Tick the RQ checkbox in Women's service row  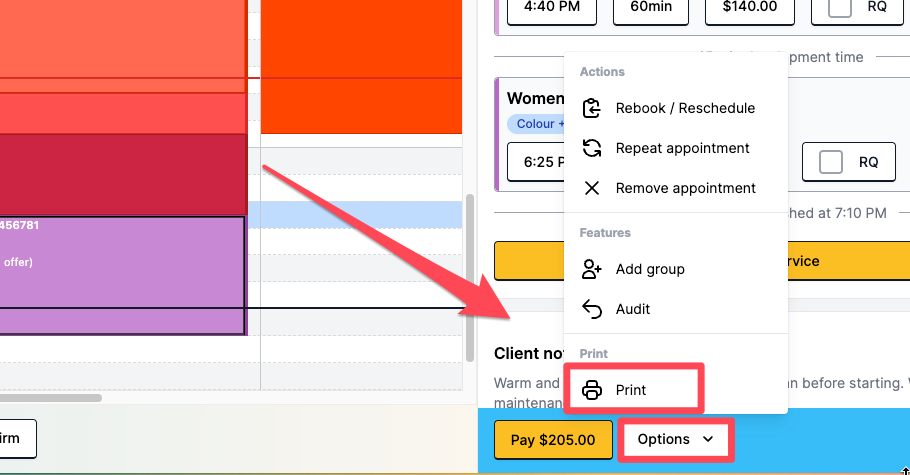[831, 161]
